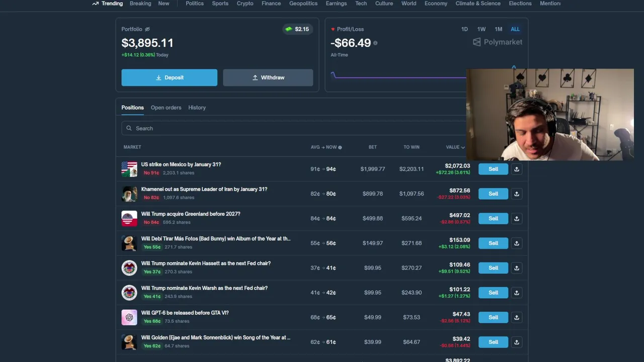Open Trump acquire Greenland market thumbnail
644x362 pixels.
click(x=129, y=218)
